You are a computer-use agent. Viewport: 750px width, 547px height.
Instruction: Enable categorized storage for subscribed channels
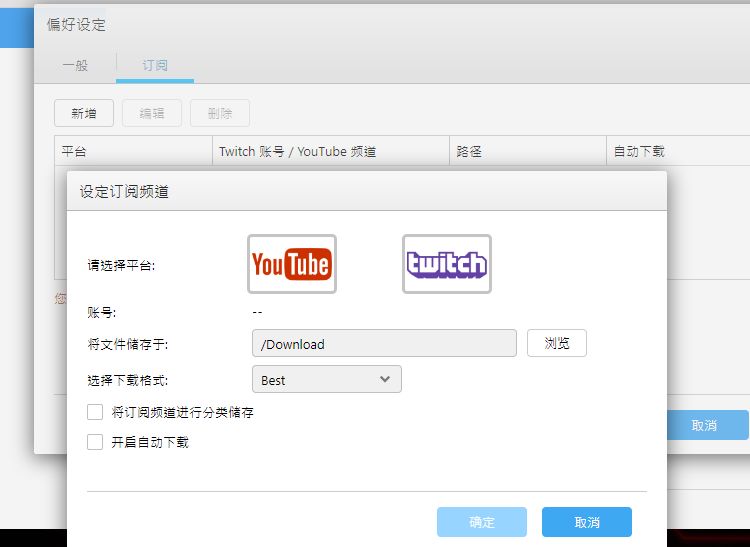tap(95, 412)
